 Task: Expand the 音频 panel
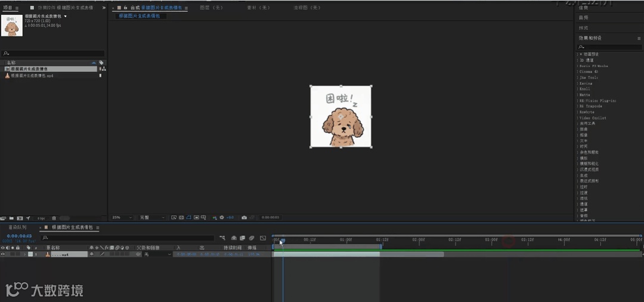583,18
